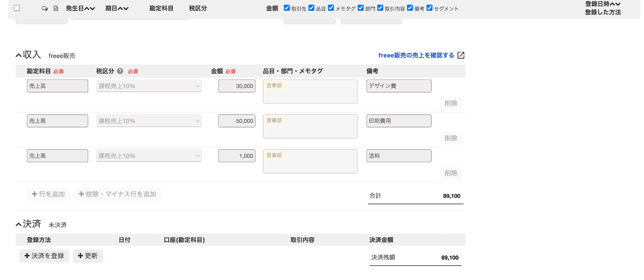Image resolution: width=644 pixels, height=280 pixels.
Task: Sort by 登録日時 using its arrows
Action: 615,4
